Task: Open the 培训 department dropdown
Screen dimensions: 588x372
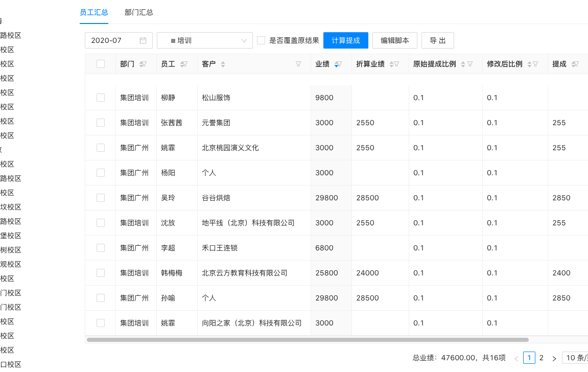Action: pos(205,40)
